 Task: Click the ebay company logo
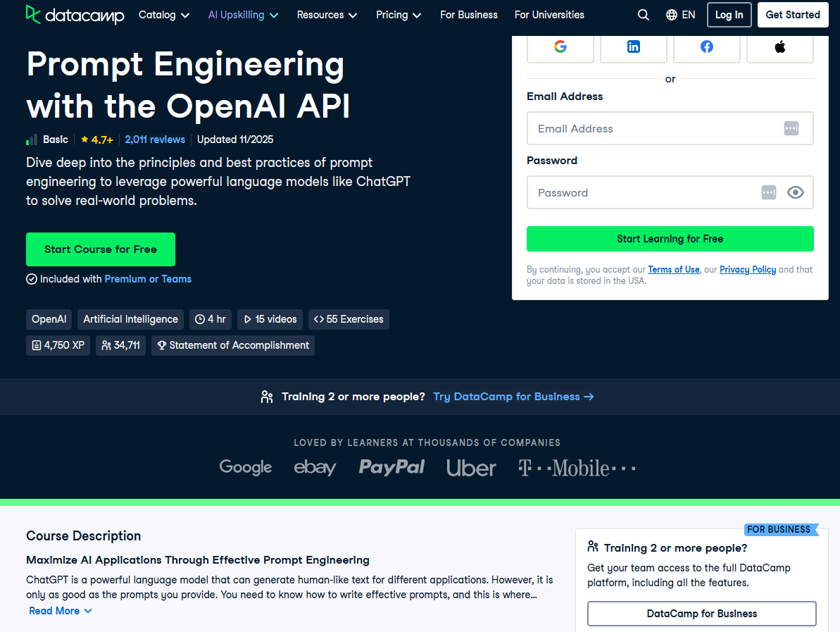pyautogui.click(x=315, y=467)
